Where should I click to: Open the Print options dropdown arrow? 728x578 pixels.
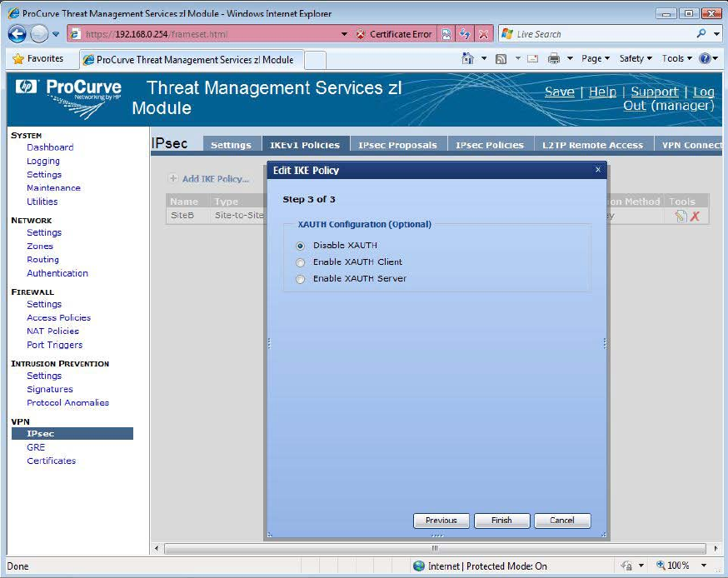(570, 58)
